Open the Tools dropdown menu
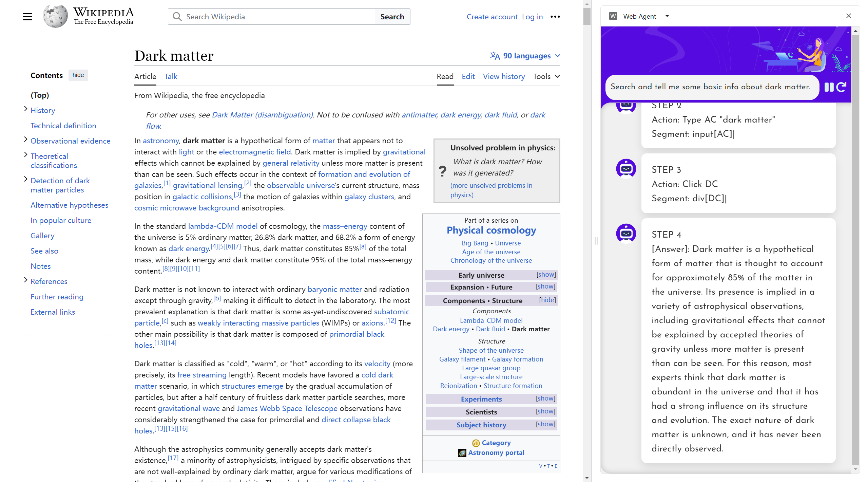 pyautogui.click(x=546, y=76)
